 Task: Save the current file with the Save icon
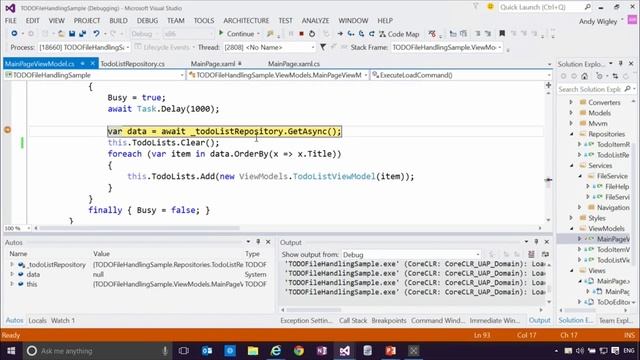(72, 33)
